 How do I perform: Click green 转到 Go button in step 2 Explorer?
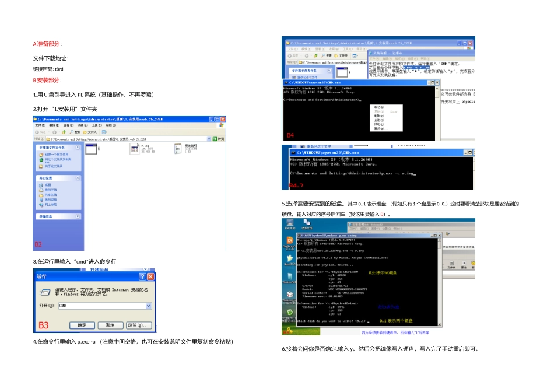(x=218, y=139)
